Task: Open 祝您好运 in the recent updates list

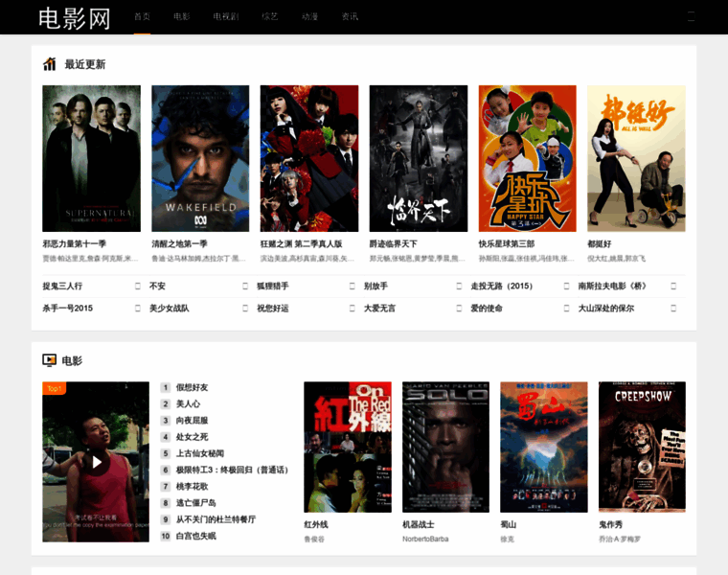Action: click(x=273, y=309)
